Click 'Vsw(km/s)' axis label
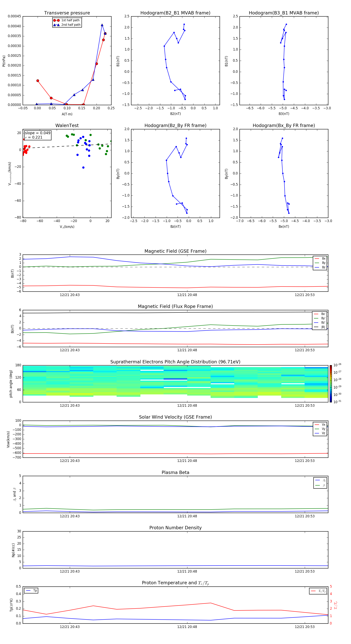 tap(8, 439)
